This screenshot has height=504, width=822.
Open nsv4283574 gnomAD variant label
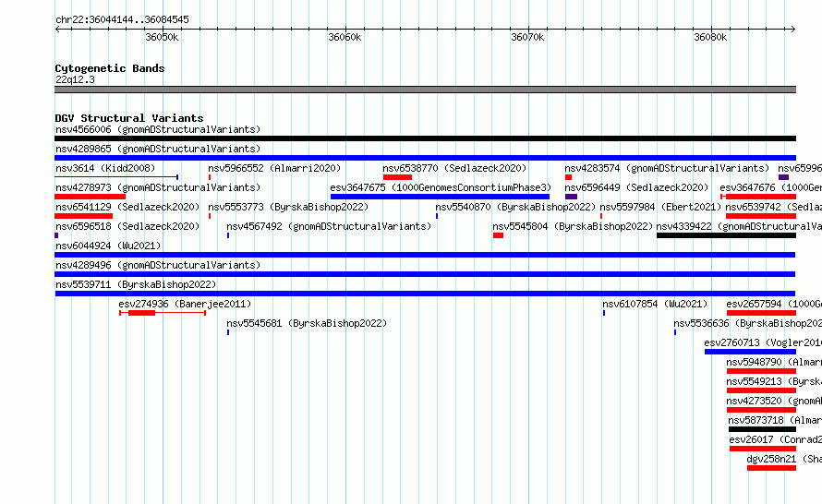point(667,168)
